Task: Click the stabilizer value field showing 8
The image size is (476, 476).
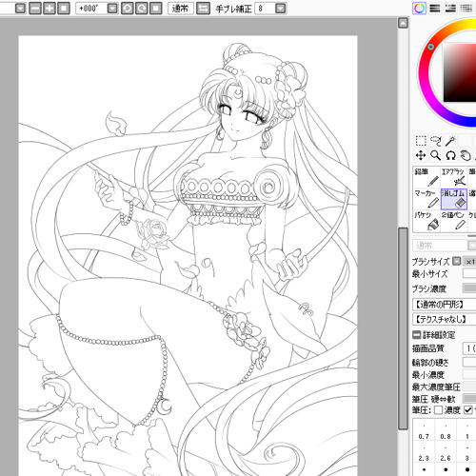Action: tap(265, 9)
